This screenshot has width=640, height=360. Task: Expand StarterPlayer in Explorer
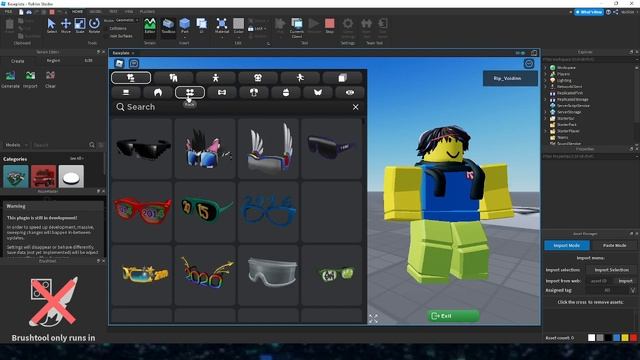[x=546, y=131]
